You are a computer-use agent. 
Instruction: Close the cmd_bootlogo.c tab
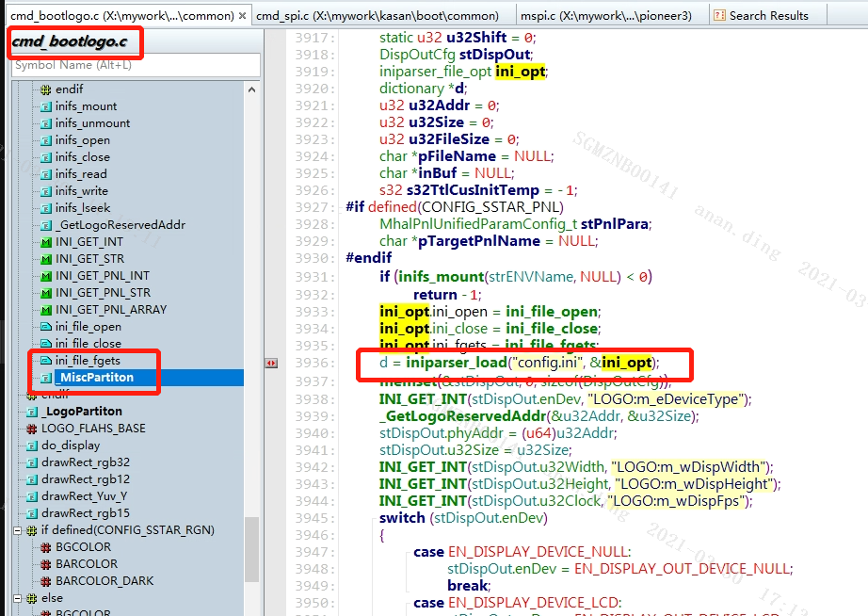[243, 15]
